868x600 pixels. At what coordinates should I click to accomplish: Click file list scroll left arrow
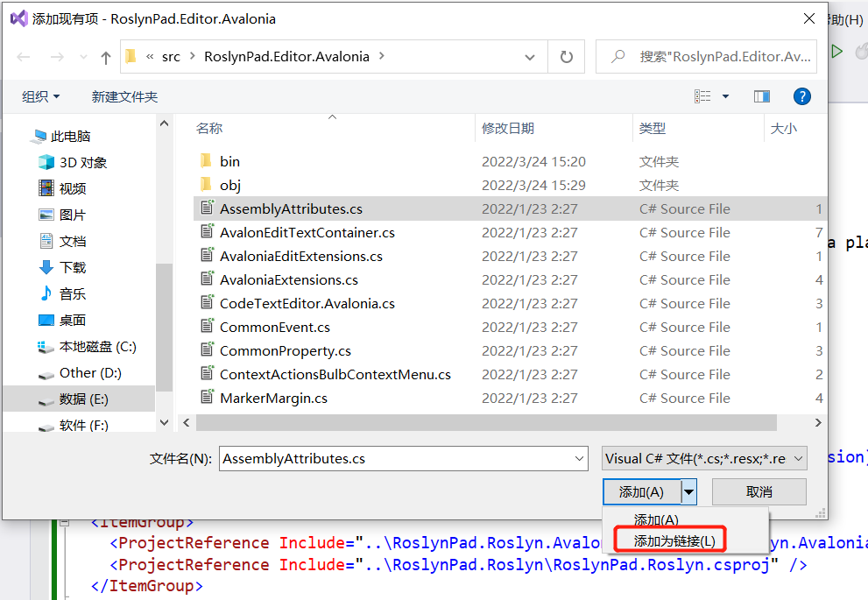click(187, 423)
